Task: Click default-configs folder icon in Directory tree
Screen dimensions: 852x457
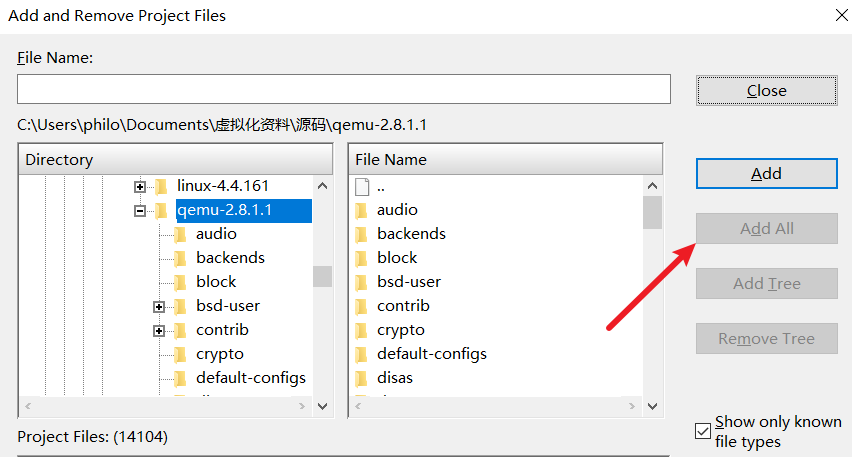Action: coord(180,378)
